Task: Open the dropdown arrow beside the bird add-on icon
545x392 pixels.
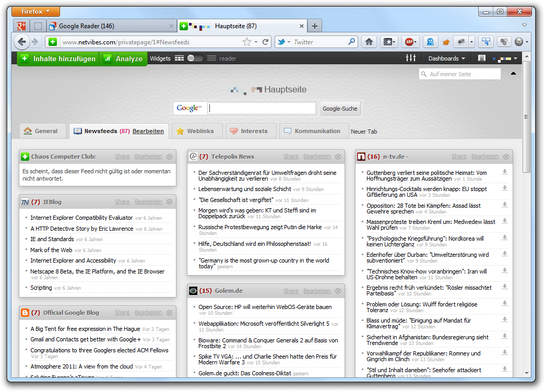Action: pyautogui.click(x=472, y=42)
